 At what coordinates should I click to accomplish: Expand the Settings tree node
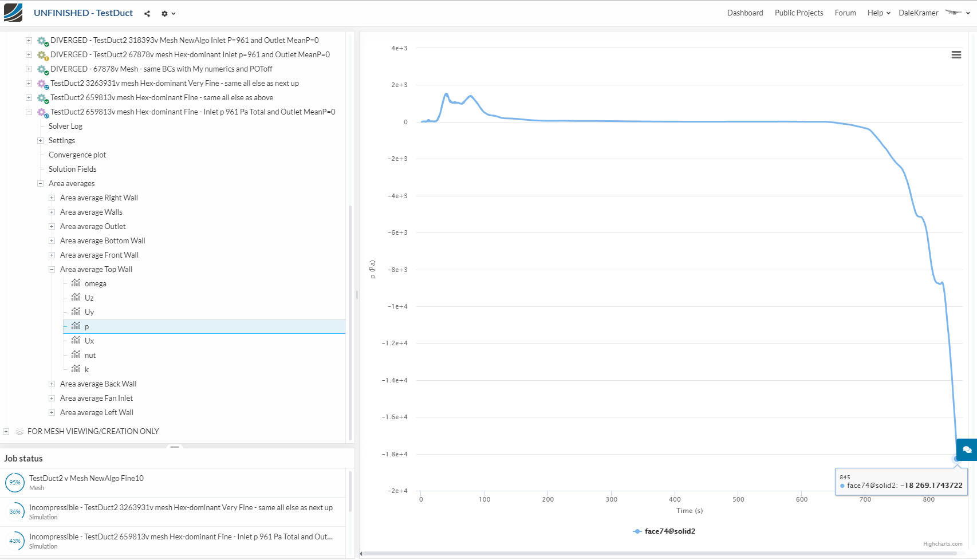point(41,140)
